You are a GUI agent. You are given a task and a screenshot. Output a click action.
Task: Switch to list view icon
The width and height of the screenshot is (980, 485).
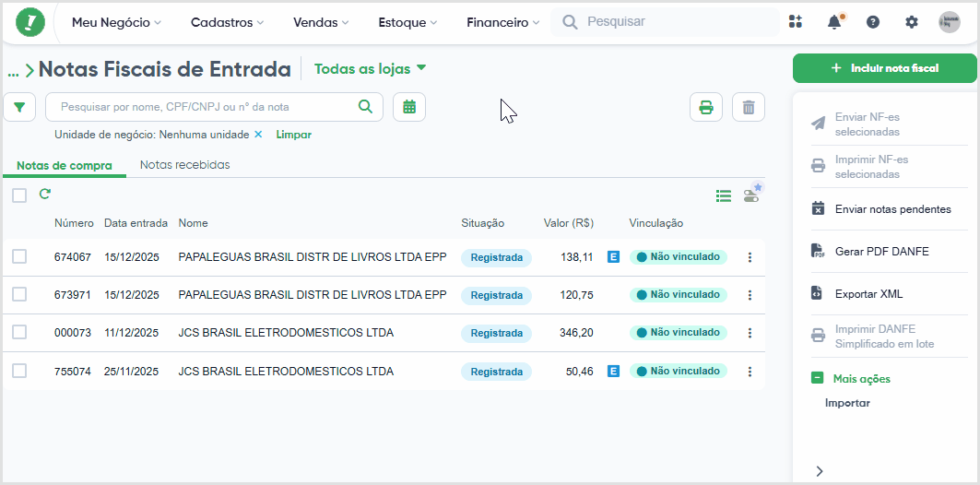tap(723, 196)
